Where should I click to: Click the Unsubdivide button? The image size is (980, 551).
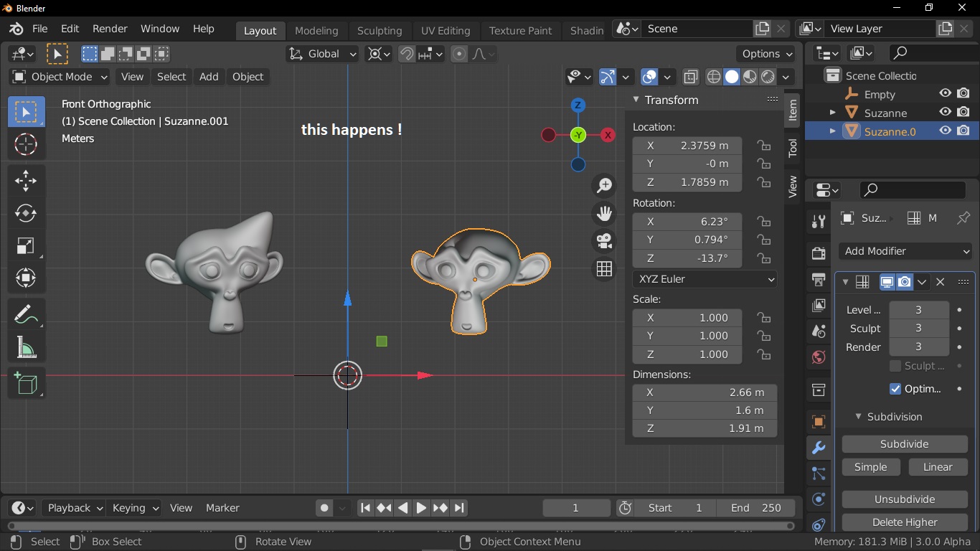coord(904,499)
